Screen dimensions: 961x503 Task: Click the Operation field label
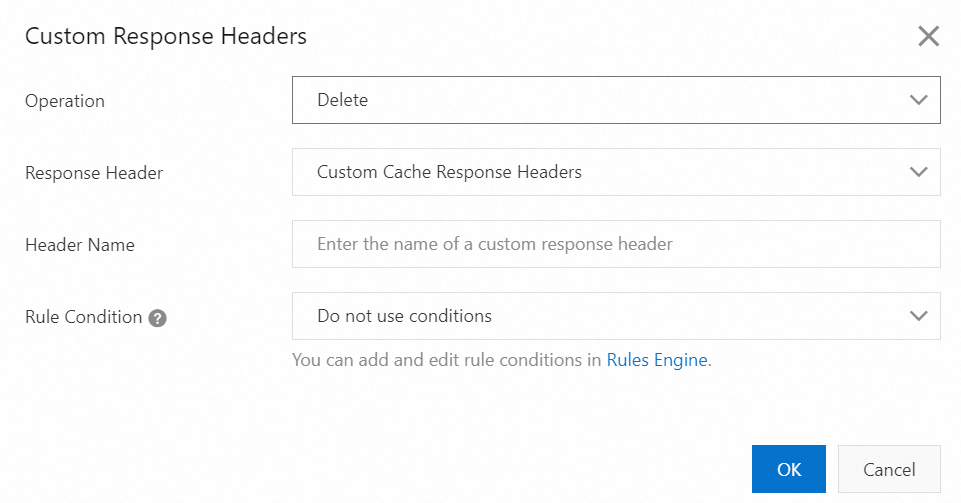65,101
